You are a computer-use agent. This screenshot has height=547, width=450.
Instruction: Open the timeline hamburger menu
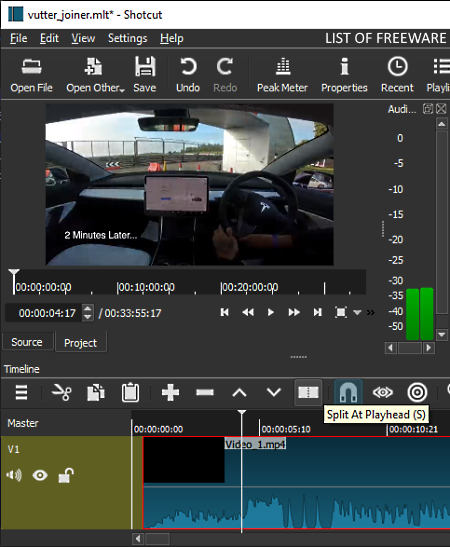[21, 392]
